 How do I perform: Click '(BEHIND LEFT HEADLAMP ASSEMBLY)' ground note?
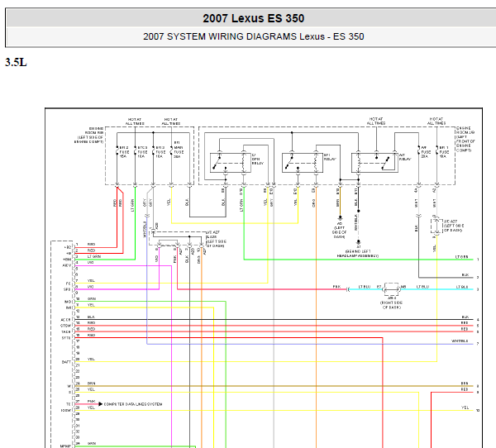click(x=358, y=254)
